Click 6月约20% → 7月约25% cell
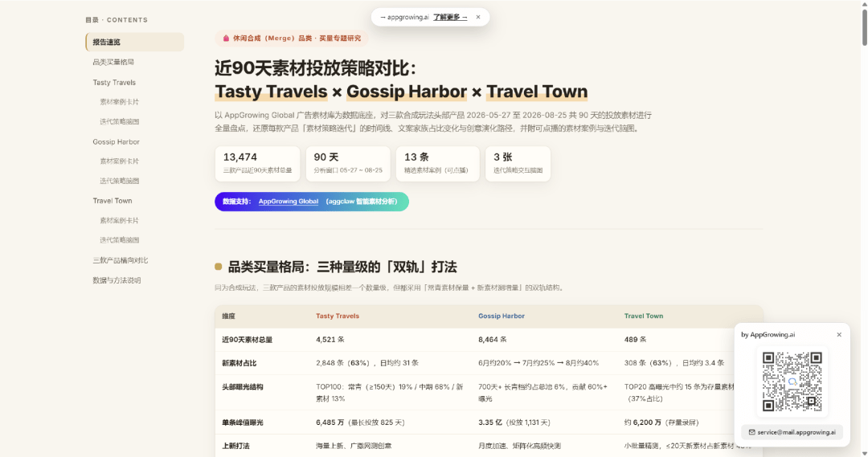This screenshot has height=457, width=868. [x=538, y=363]
